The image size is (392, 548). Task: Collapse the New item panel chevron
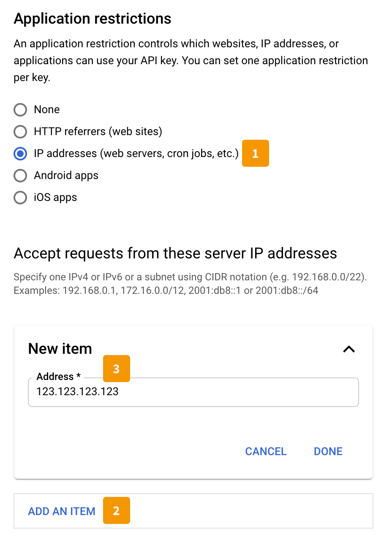pyautogui.click(x=349, y=349)
